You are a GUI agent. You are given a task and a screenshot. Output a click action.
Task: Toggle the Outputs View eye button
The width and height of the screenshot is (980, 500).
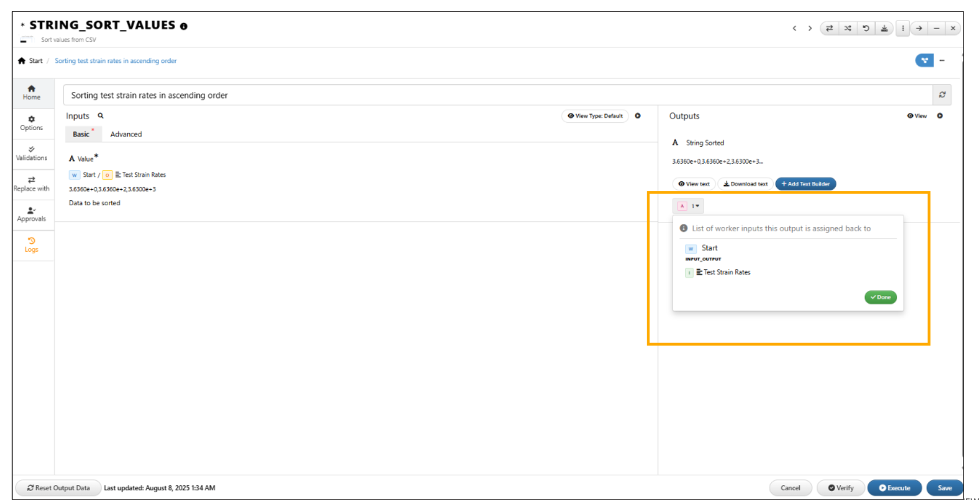click(916, 116)
